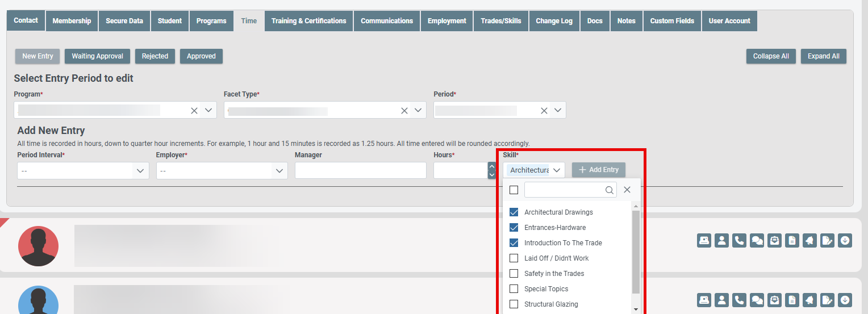The width and height of the screenshot is (868, 314).
Task: Click Collapse All button
Action: (771, 56)
